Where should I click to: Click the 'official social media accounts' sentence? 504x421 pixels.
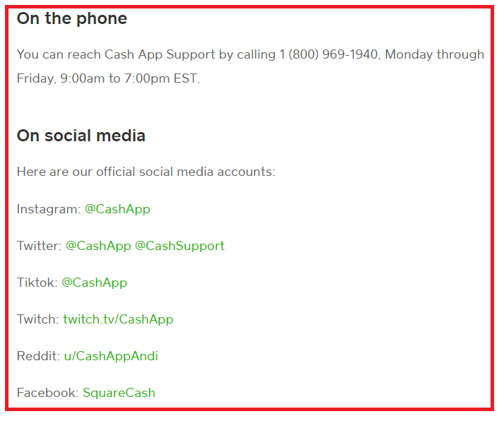146,172
